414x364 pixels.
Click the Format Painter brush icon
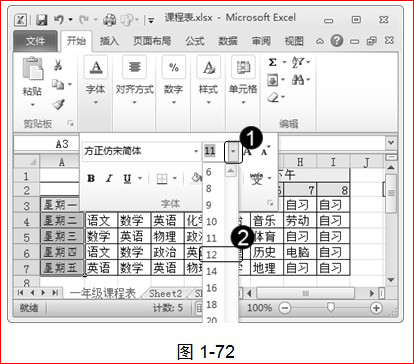(58, 104)
